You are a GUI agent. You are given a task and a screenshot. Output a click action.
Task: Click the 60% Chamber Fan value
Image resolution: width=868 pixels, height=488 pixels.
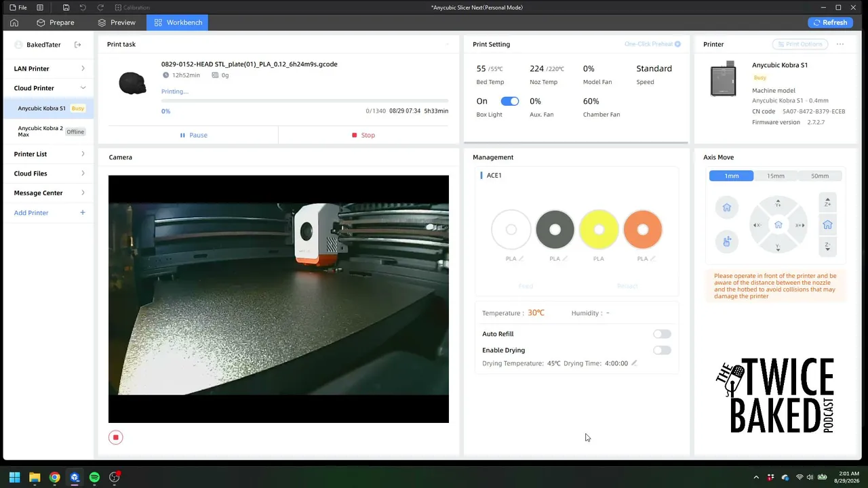pyautogui.click(x=591, y=101)
